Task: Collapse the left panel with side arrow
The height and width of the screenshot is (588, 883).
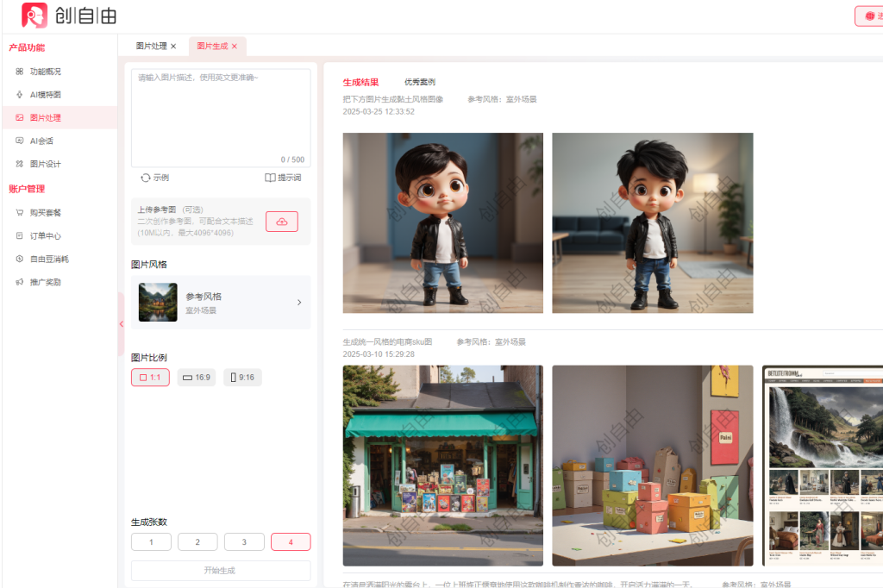Action: [122, 323]
